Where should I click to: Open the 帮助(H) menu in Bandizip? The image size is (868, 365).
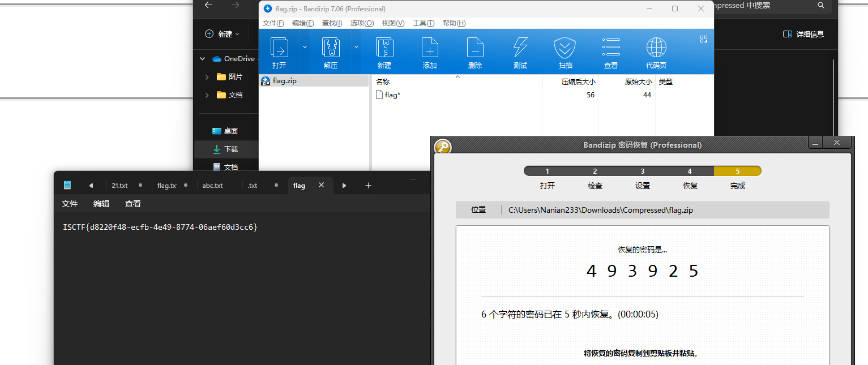pyautogui.click(x=454, y=23)
